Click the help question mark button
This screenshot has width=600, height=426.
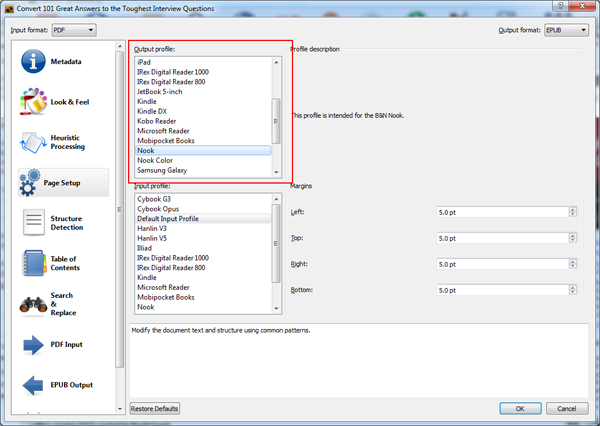click(561, 6)
